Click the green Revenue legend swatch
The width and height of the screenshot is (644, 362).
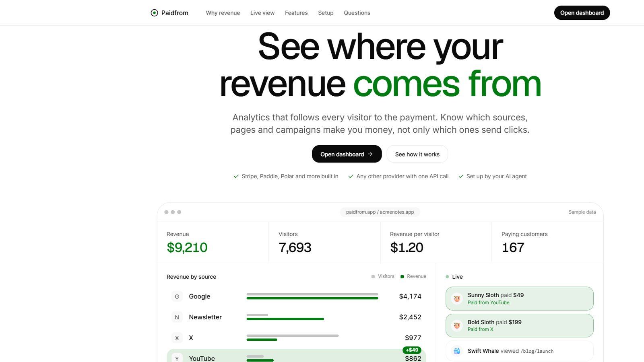[x=402, y=277]
